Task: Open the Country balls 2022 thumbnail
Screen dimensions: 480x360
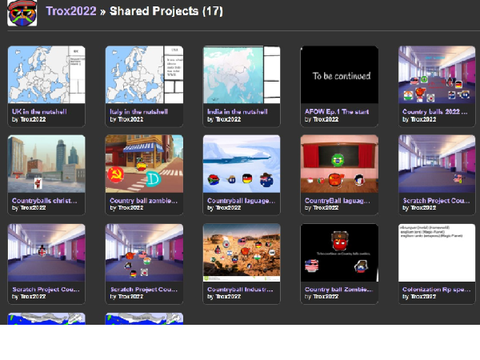Action: 437,75
